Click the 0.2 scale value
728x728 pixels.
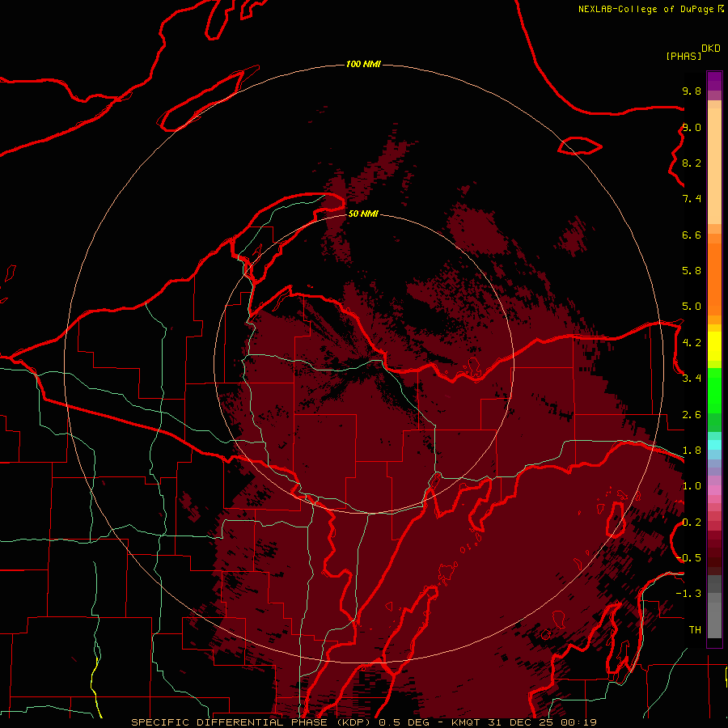coord(692,523)
